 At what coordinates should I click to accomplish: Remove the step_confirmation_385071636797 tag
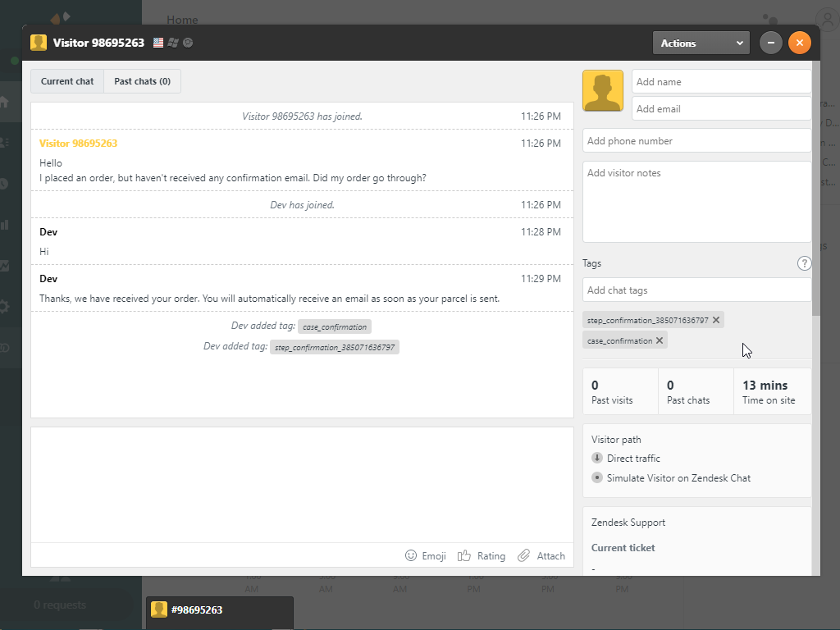pos(715,320)
